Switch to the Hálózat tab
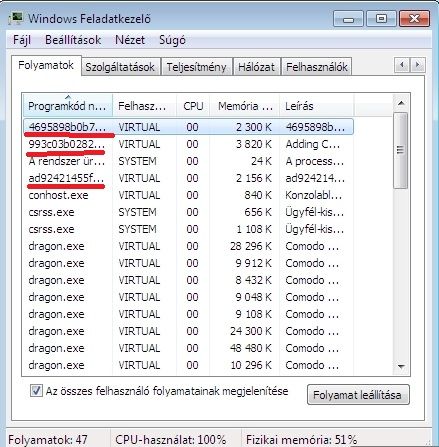439x447 pixels. click(256, 67)
